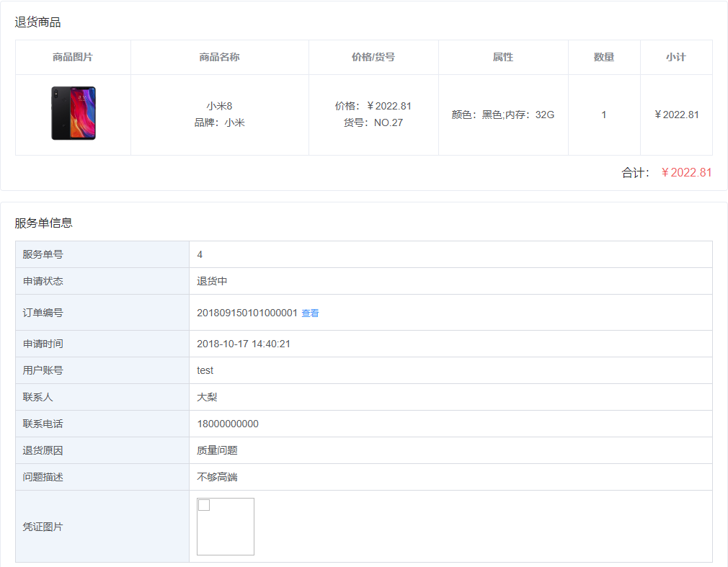Click the service order number 4 cell

200,254
